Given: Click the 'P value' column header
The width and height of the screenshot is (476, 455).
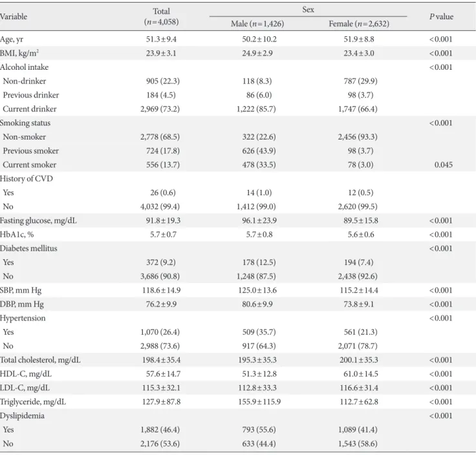Looking at the screenshot, I should tap(441, 16).
